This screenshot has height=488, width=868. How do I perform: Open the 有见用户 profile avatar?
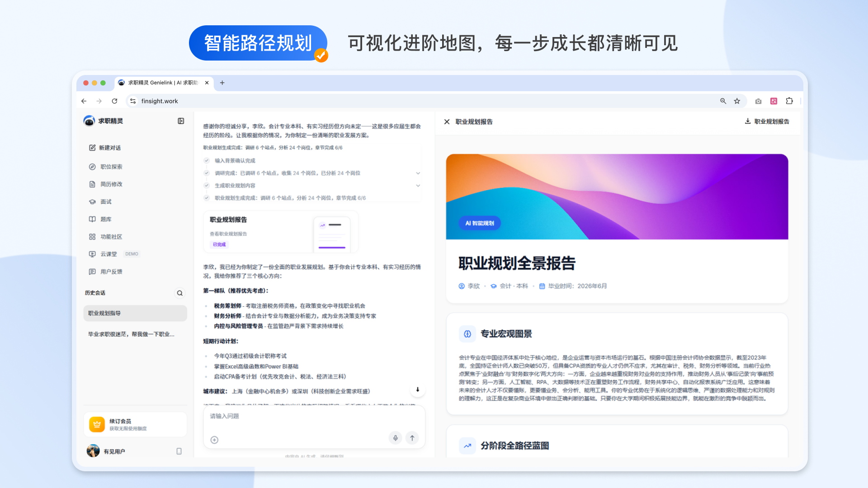(x=93, y=451)
